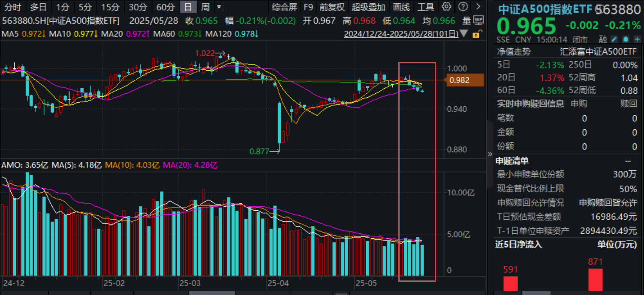Select the 日 daily chart tab
Image resolution: width=644 pixels, height=295 pixels.
(189, 7)
